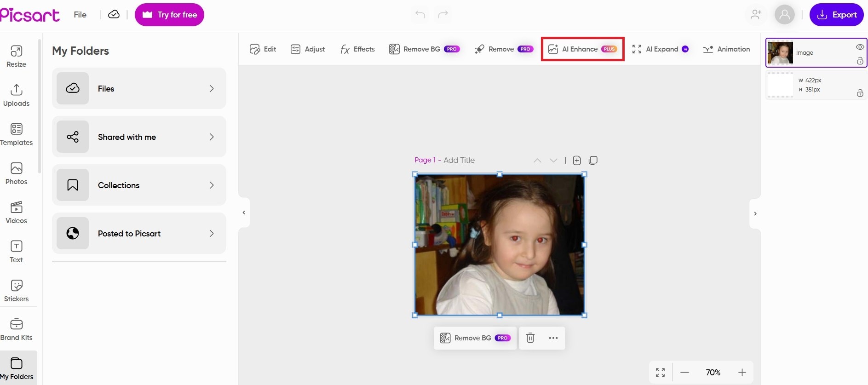This screenshot has height=385, width=868.
Task: Open the Adjust tool
Action: [308, 49]
